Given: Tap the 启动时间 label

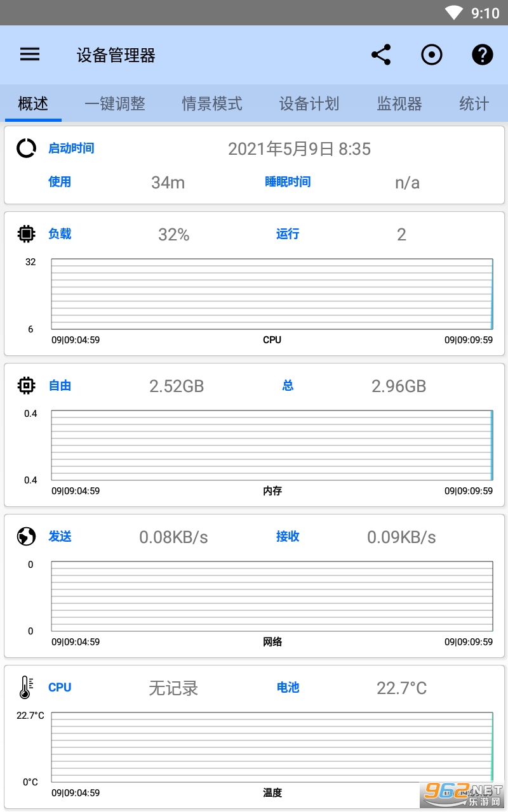Looking at the screenshot, I should 71,148.
